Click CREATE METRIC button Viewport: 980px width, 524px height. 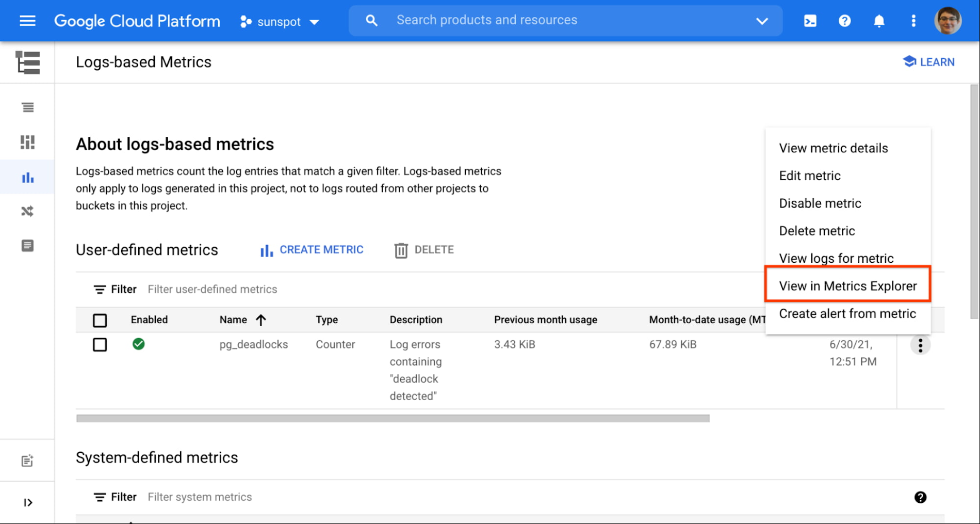coord(312,250)
